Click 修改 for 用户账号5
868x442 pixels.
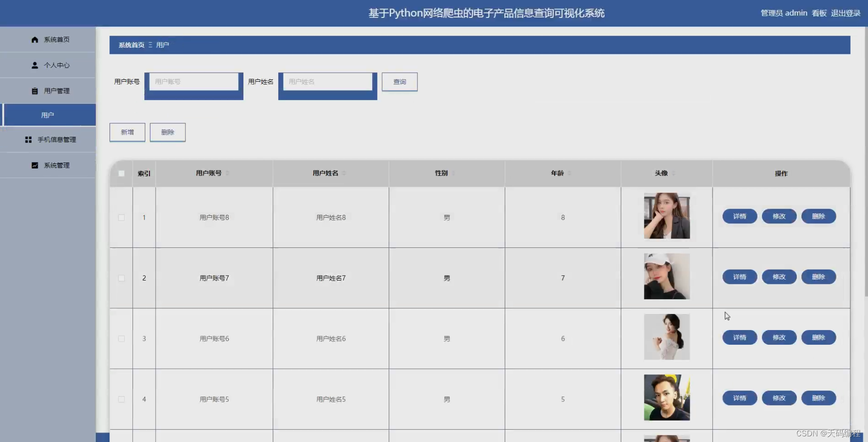pyautogui.click(x=779, y=398)
